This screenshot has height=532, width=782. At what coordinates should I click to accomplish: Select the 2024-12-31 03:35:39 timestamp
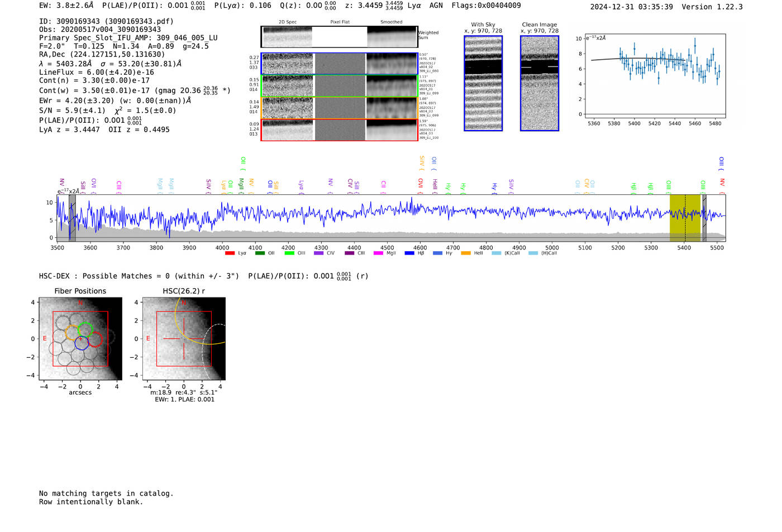tap(632, 7)
